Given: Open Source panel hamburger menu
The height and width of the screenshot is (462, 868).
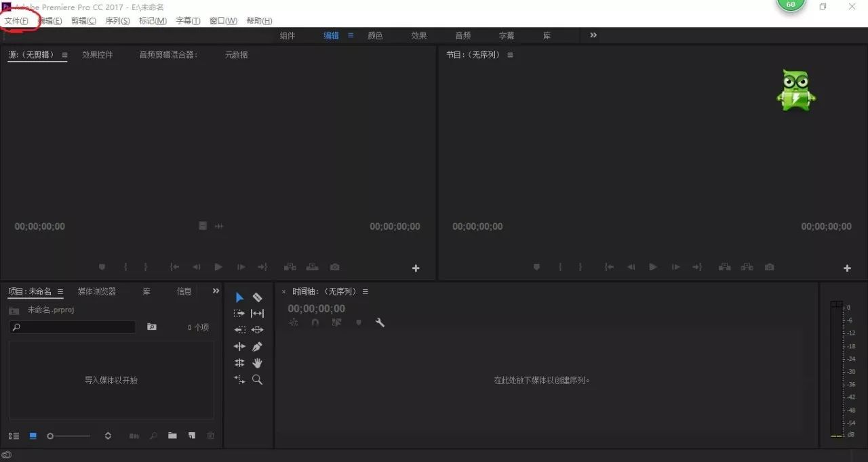Looking at the screenshot, I should pos(64,55).
